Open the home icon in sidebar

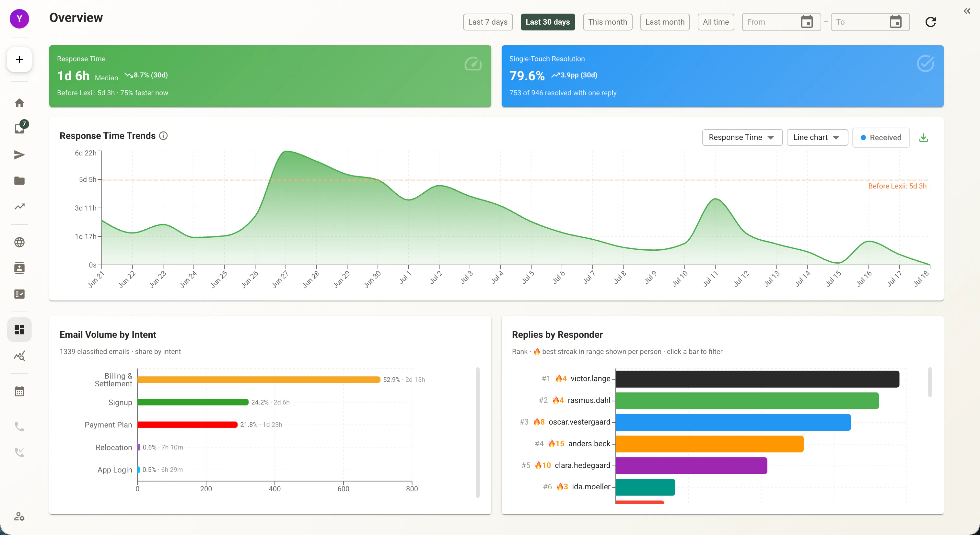[x=19, y=103]
